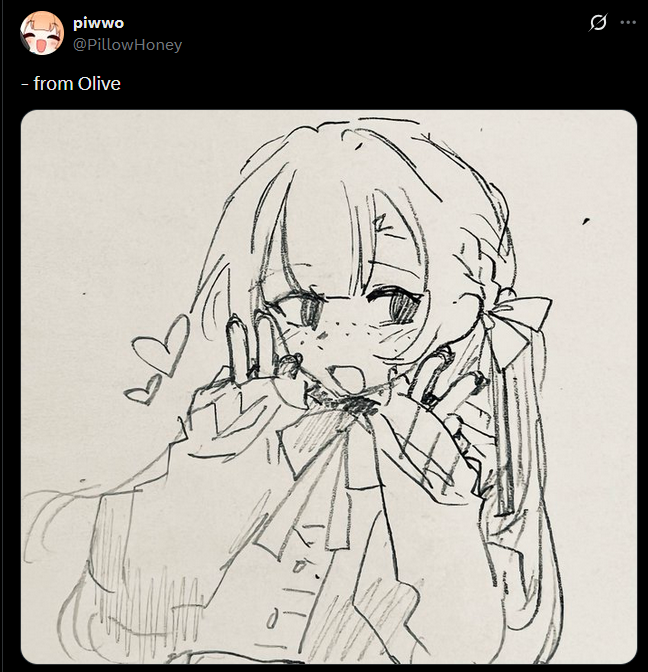Click the display name piwwo

click(x=99, y=23)
